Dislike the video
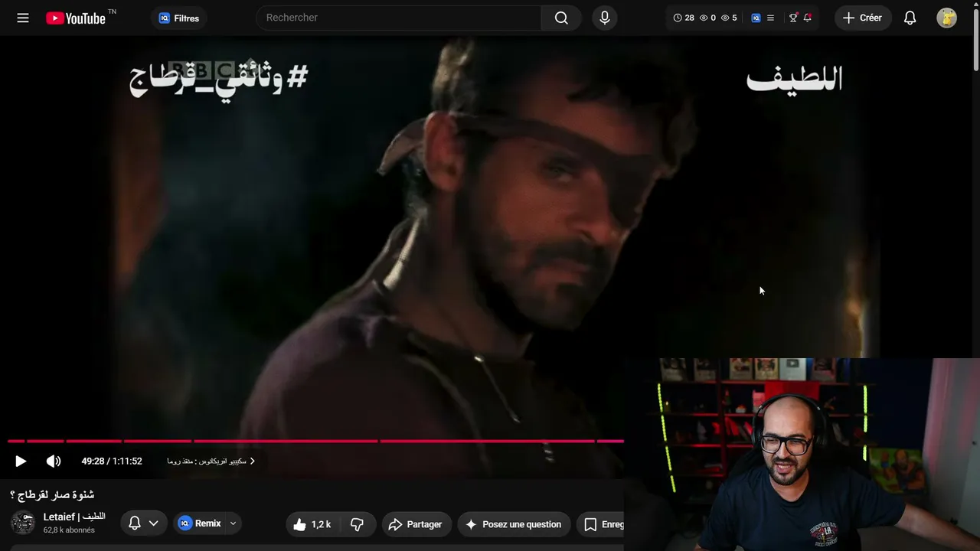980x551 pixels. [x=357, y=524]
